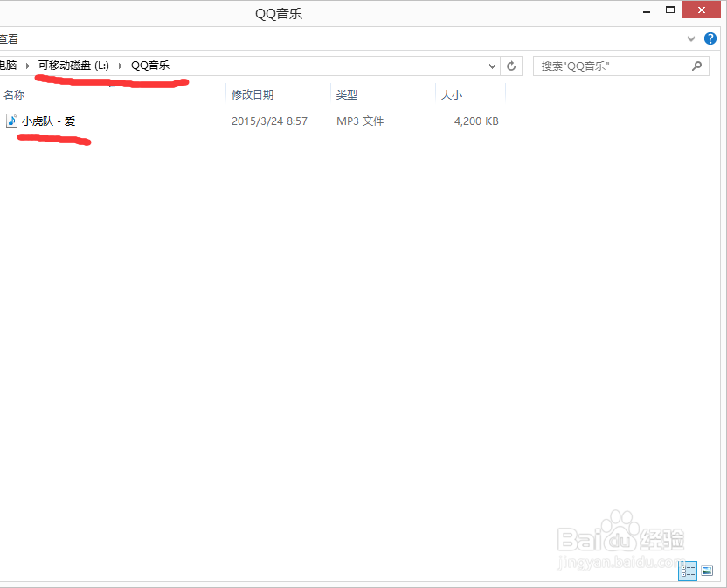The height and width of the screenshot is (588, 727).
Task: Click the search magnifier icon
Action: [696, 66]
